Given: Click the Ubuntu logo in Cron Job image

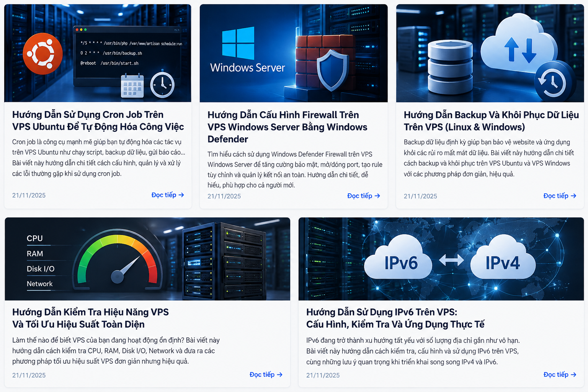Looking at the screenshot, I should [x=42, y=54].
